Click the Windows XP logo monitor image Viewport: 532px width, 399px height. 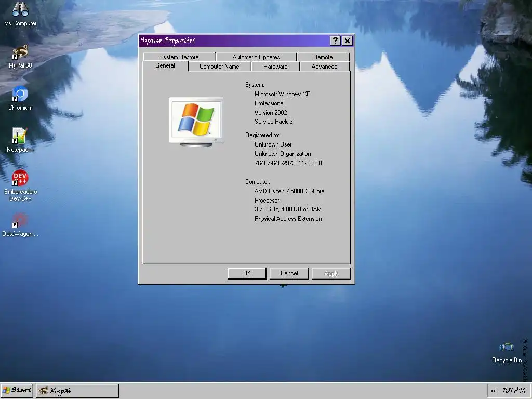click(x=196, y=122)
